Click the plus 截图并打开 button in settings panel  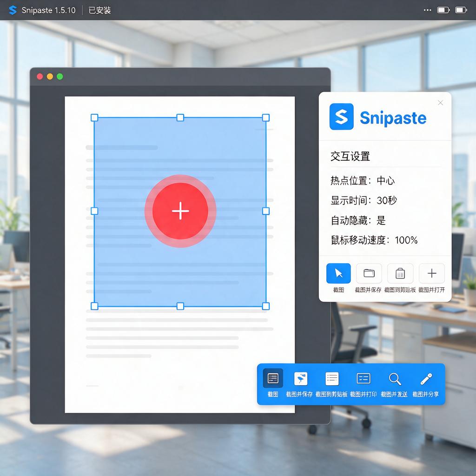[x=432, y=273]
